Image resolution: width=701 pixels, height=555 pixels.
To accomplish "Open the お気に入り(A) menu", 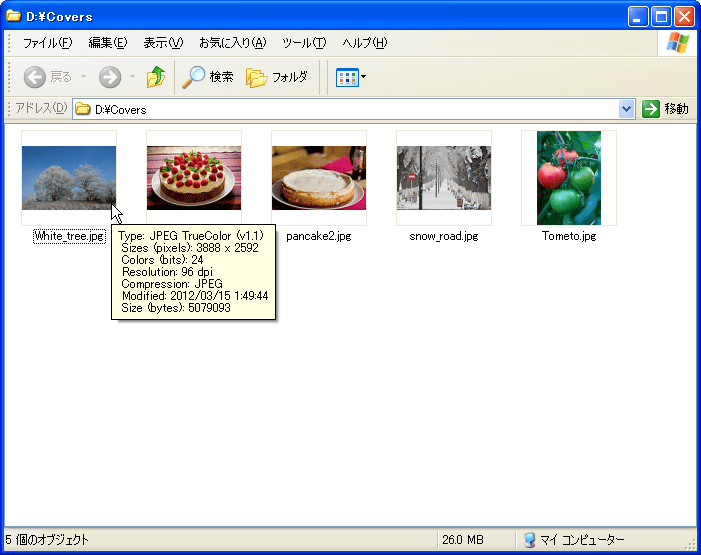I will coord(232,43).
